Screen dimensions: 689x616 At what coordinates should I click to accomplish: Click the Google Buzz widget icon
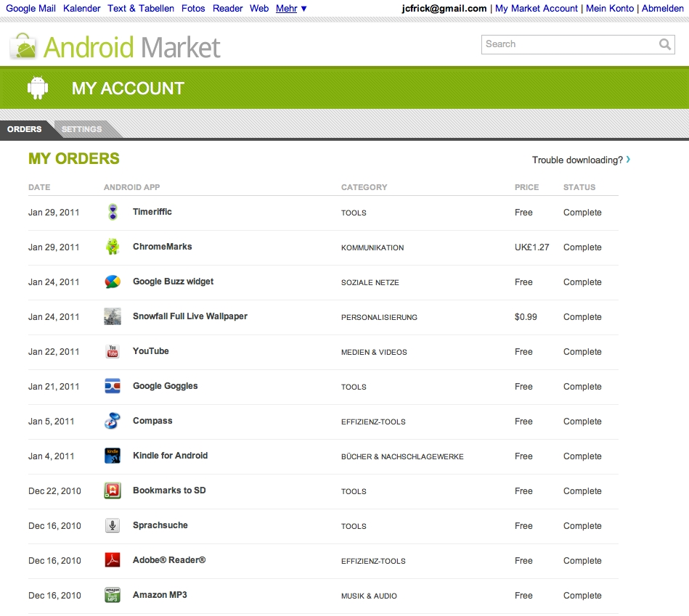point(113,282)
